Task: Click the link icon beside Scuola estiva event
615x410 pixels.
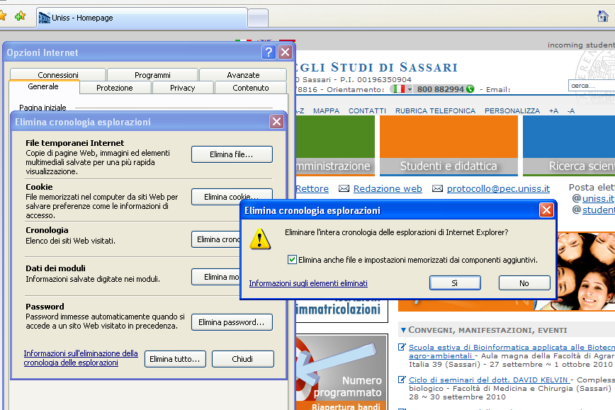Action: point(402,347)
